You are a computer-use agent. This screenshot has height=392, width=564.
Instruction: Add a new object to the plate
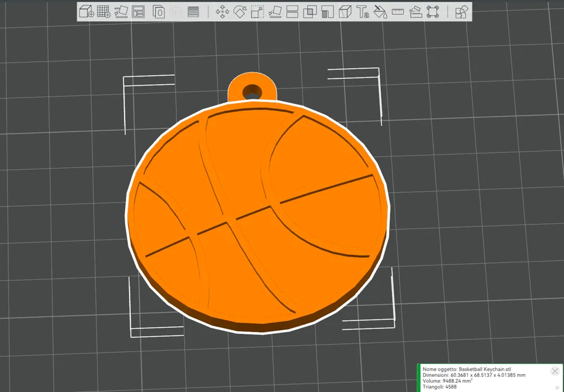pyautogui.click(x=86, y=11)
